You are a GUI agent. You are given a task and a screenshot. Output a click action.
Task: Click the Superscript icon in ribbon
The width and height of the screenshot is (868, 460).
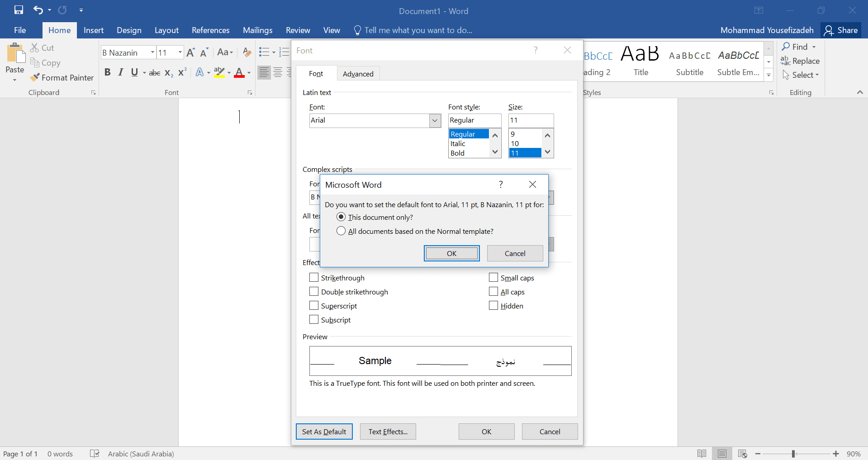(x=182, y=72)
